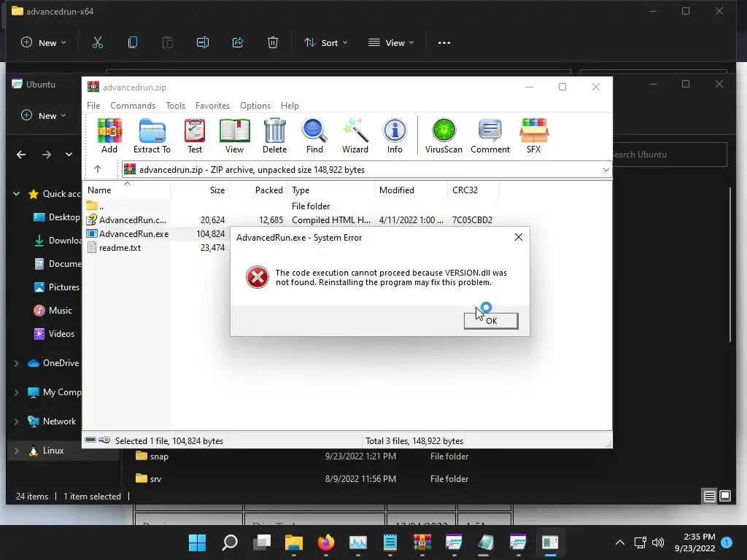Collapse Quick access tree node
747x560 pixels.
pyautogui.click(x=17, y=194)
